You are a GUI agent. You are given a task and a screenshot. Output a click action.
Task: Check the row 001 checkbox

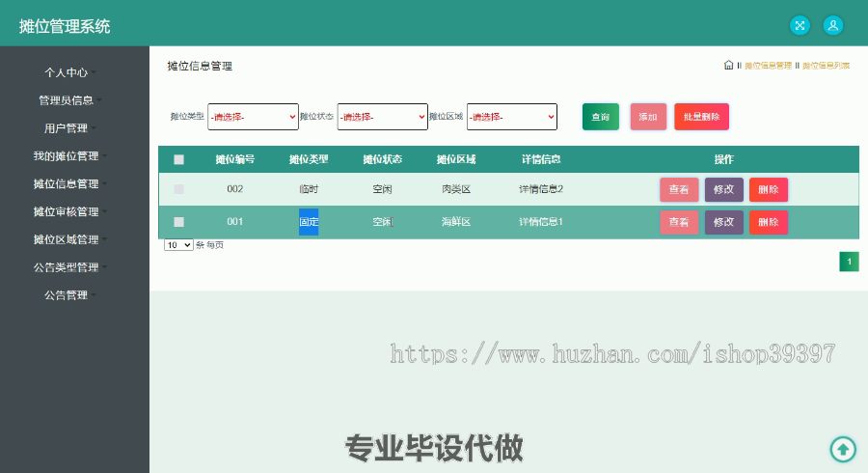pyautogui.click(x=178, y=222)
